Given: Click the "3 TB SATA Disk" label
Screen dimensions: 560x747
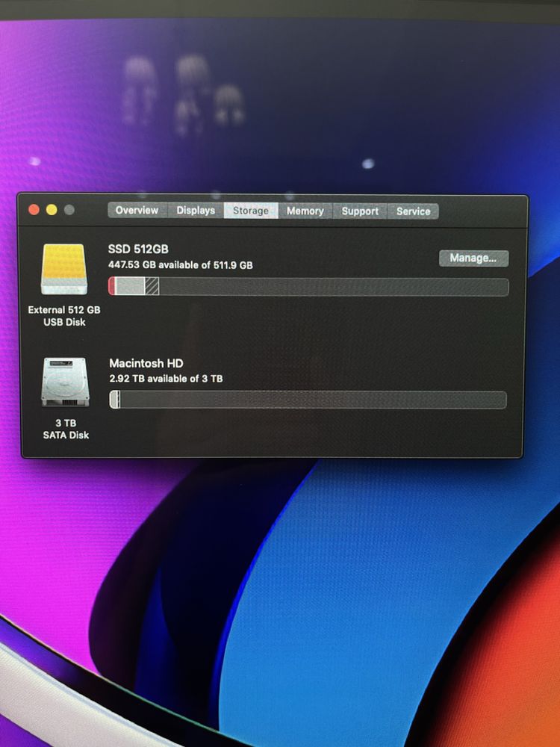Looking at the screenshot, I should pyautogui.click(x=66, y=430).
